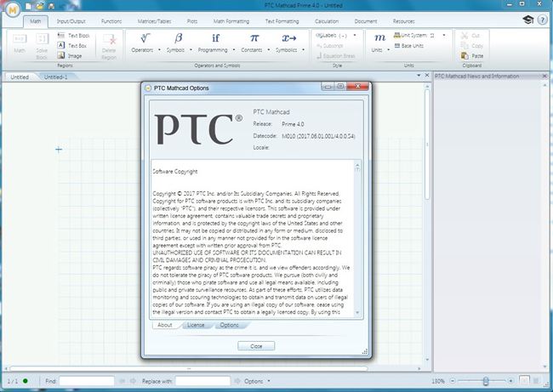553x392 pixels.
Task: Open the Operators root-symbol icon
Action: [145, 37]
